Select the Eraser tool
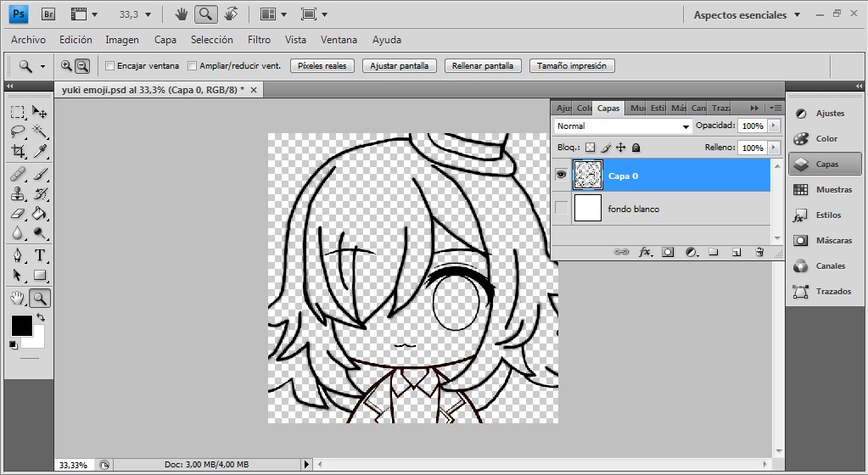Image resolution: width=868 pixels, height=475 pixels. tap(18, 213)
